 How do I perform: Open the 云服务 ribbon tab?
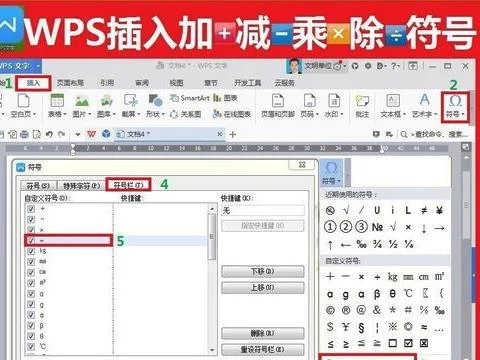tap(284, 83)
